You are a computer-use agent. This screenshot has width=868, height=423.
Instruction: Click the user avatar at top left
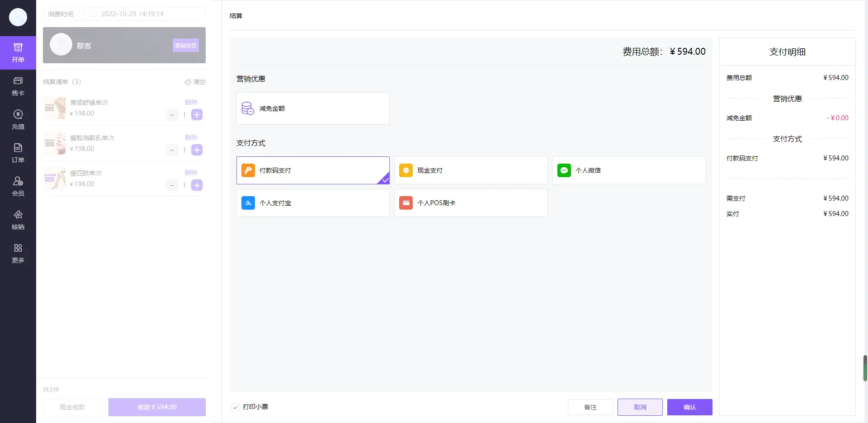pos(18,17)
